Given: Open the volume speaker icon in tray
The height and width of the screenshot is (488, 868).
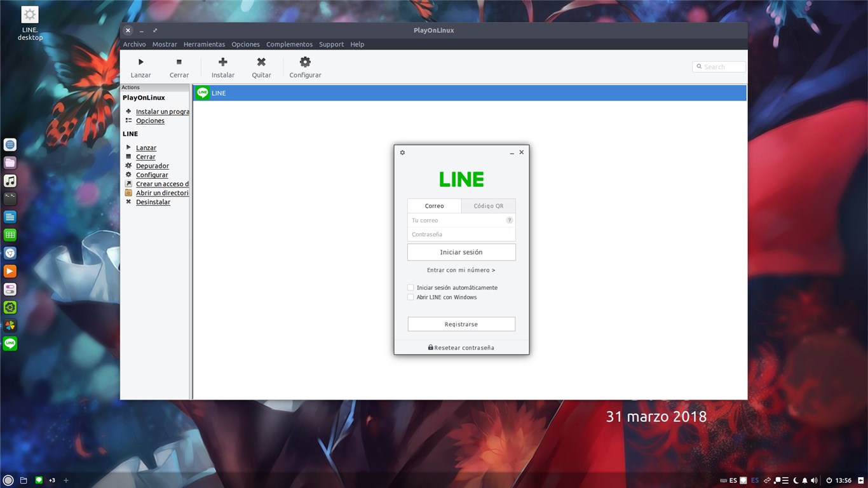Looking at the screenshot, I should pos(814,480).
